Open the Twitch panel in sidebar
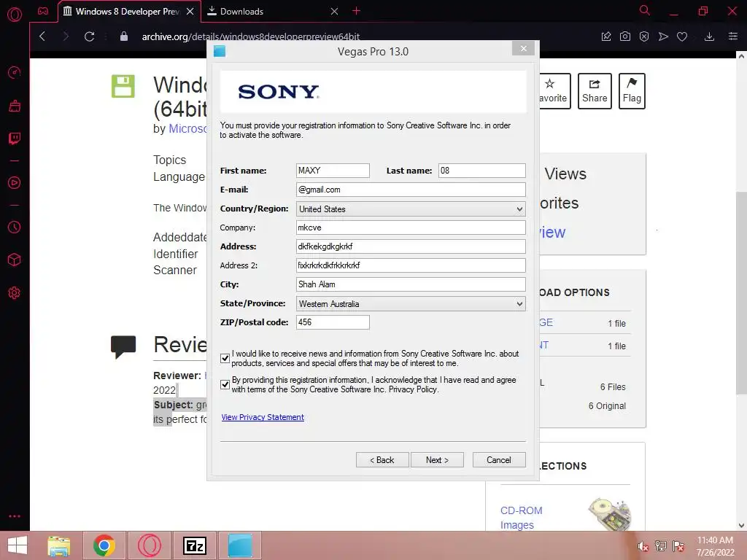This screenshot has height=560, width=747. click(15, 139)
